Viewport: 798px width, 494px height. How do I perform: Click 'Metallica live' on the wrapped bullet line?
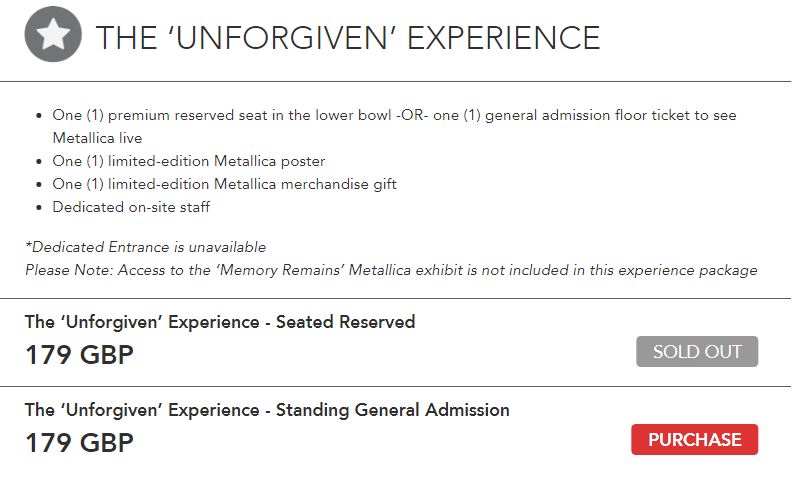[x=97, y=138]
